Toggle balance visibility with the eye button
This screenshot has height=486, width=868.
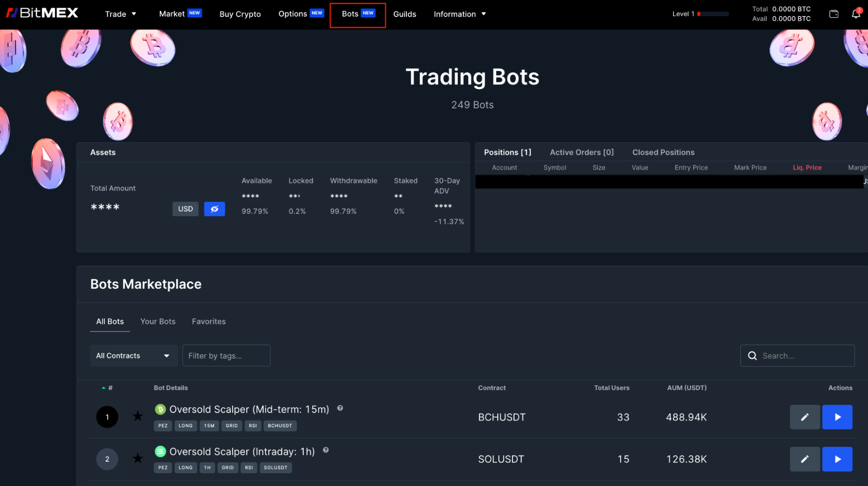pos(214,209)
